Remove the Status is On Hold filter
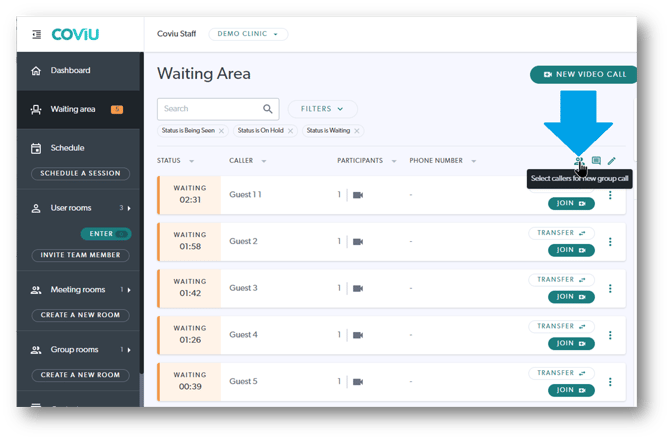 [291, 131]
